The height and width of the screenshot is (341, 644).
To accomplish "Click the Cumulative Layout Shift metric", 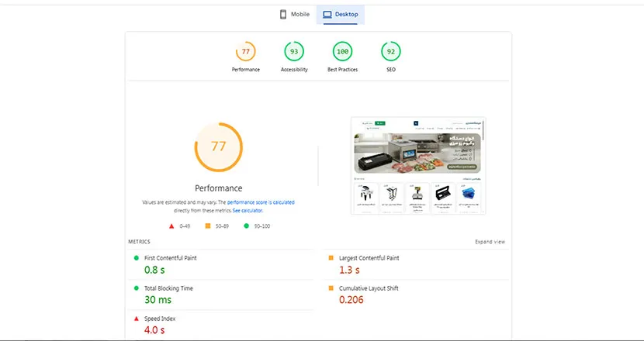I will tap(368, 288).
